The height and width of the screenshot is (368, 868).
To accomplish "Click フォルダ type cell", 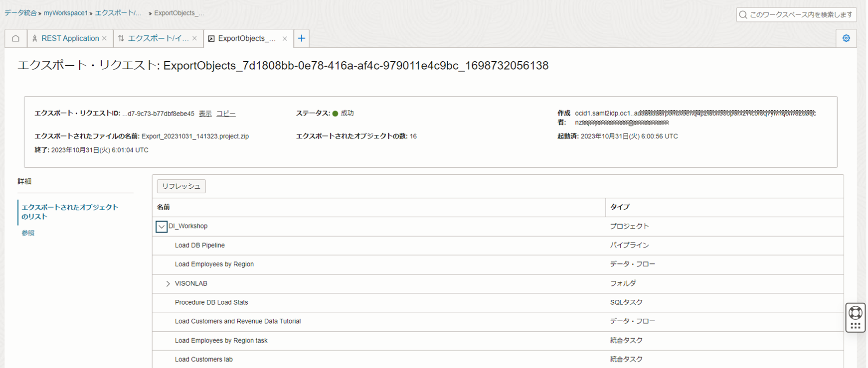I will (x=623, y=283).
